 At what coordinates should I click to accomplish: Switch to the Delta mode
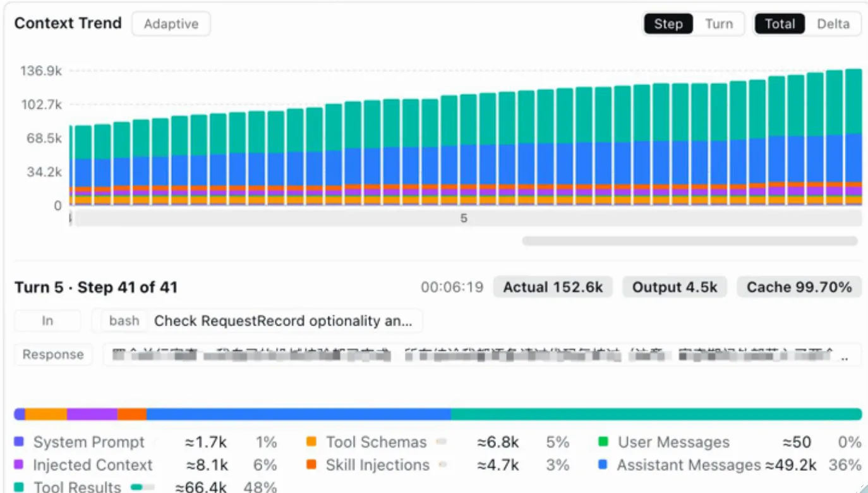(833, 24)
